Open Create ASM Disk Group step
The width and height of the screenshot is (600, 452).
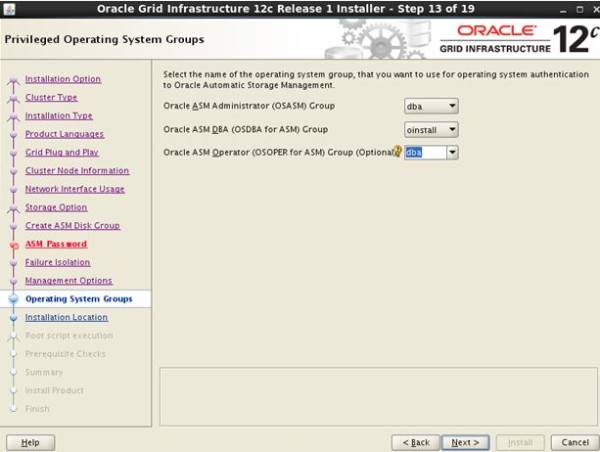pyautogui.click(x=73, y=226)
